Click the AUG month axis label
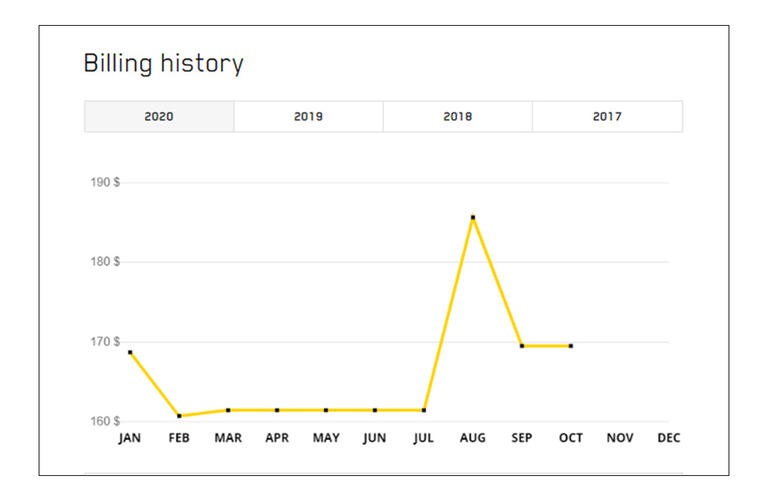The image size is (768, 501). pos(473,438)
